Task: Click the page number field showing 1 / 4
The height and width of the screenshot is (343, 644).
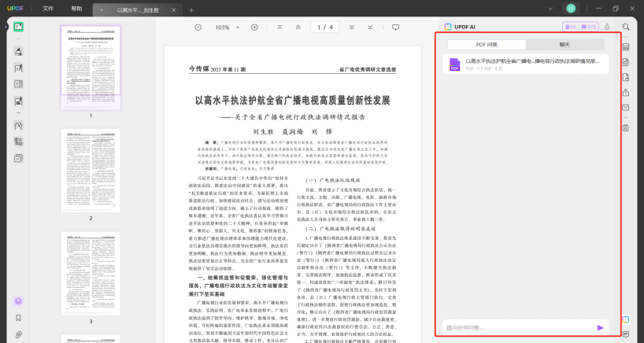Action: click(325, 28)
